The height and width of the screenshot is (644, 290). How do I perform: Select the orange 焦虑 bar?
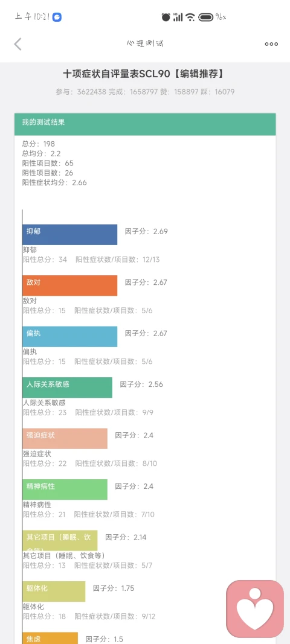coord(50,638)
